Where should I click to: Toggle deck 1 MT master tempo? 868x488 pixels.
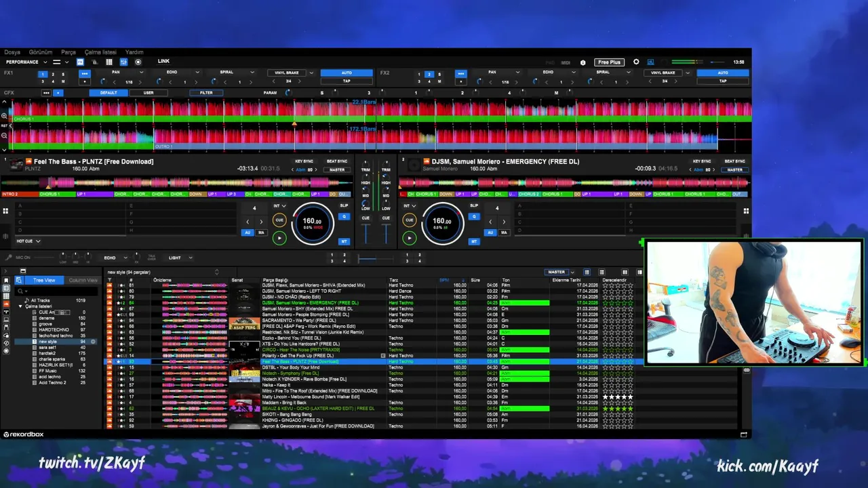point(344,241)
